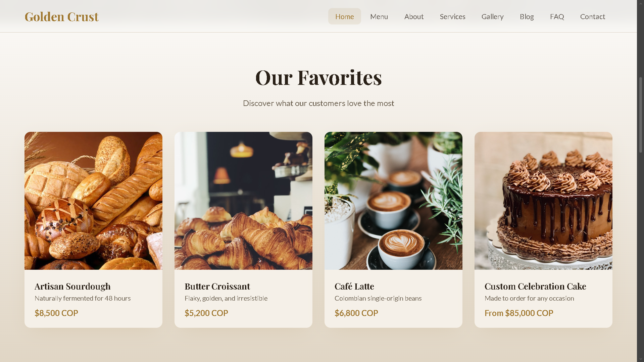View the chocolate celebration cake image
Image resolution: width=644 pixels, height=362 pixels.
pyautogui.click(x=543, y=201)
